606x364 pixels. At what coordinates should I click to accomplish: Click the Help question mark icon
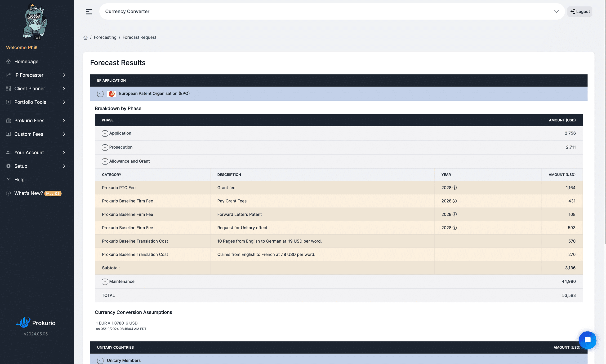coord(8,180)
